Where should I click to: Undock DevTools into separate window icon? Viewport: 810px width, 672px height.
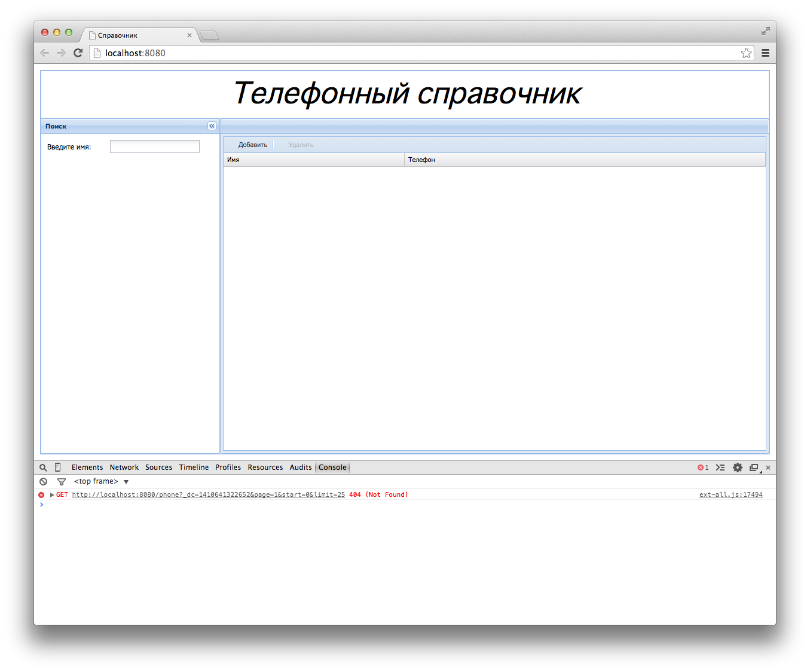[754, 468]
